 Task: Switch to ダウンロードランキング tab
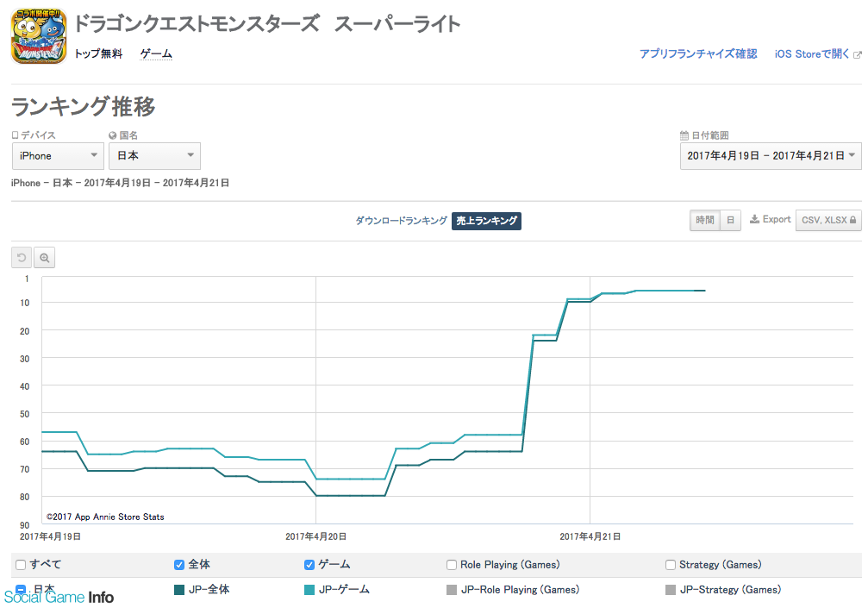point(401,221)
